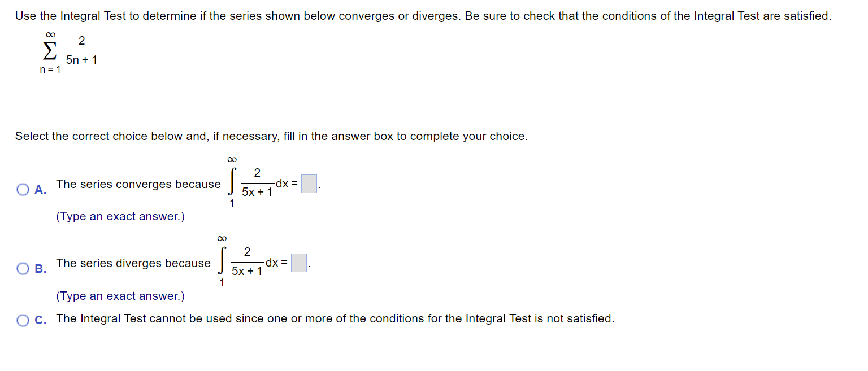Viewport: 868px width, 371px height.
Task: Select radio button for choice A
Action: pyautogui.click(x=23, y=189)
